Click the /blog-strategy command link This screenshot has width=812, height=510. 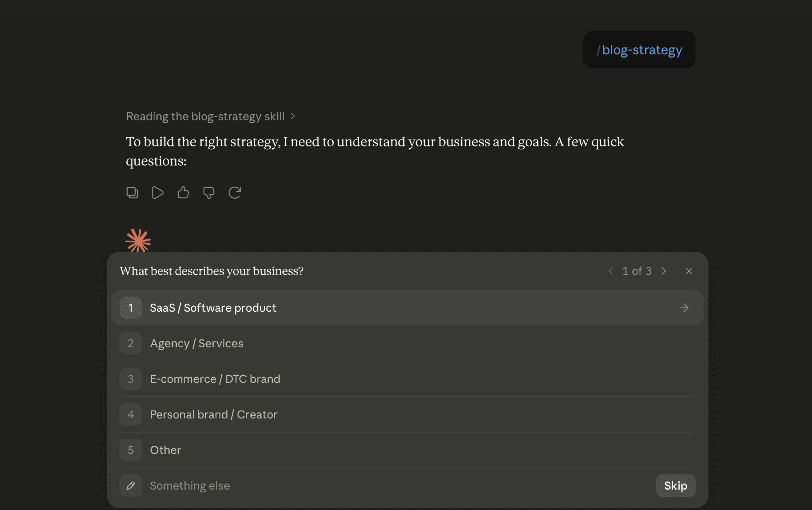click(639, 50)
